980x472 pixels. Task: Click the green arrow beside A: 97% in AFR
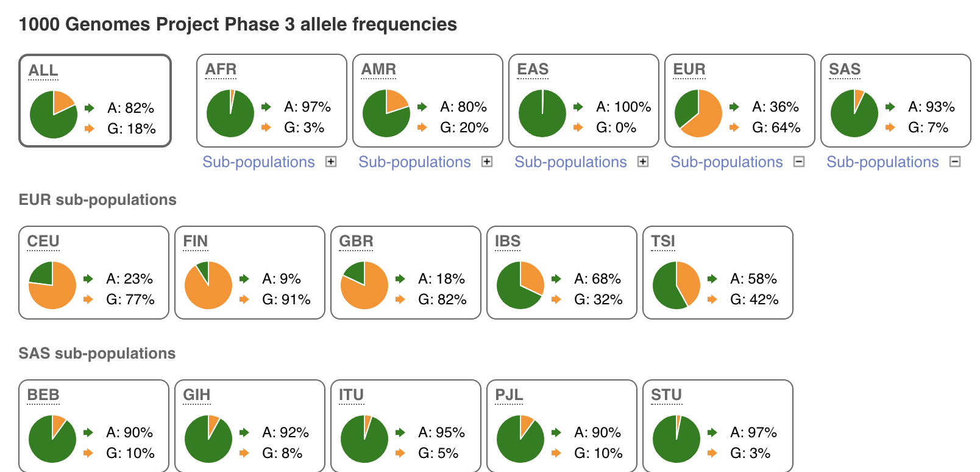pyautogui.click(x=266, y=107)
